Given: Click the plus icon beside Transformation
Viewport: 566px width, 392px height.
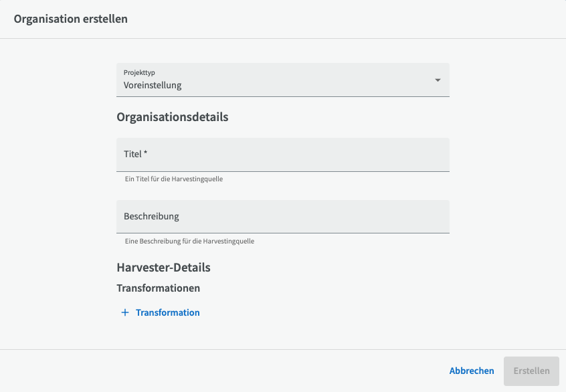Looking at the screenshot, I should tap(125, 312).
